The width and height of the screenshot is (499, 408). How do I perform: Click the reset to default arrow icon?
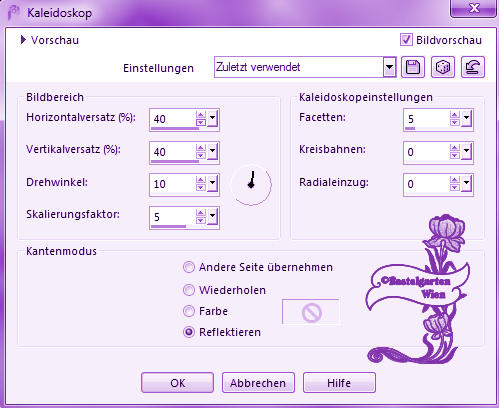(x=473, y=67)
